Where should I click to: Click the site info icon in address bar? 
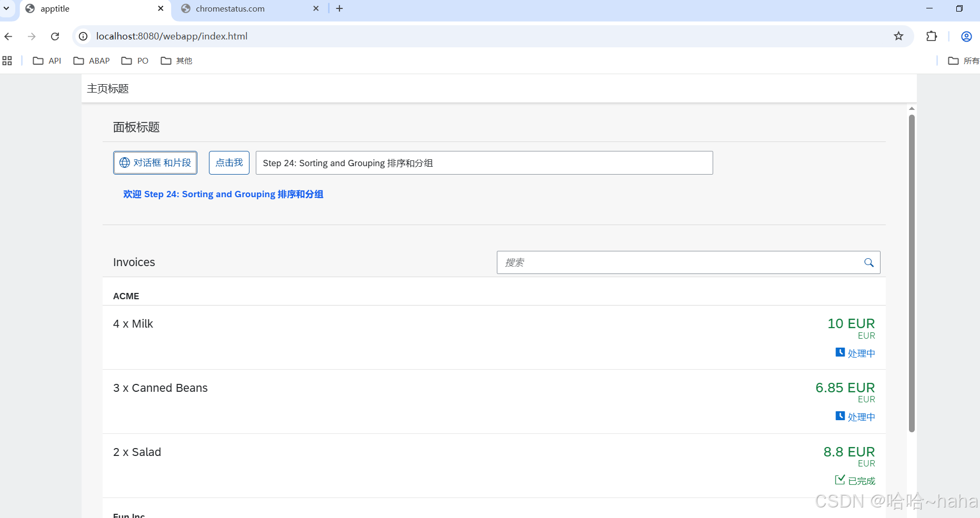[x=83, y=36]
